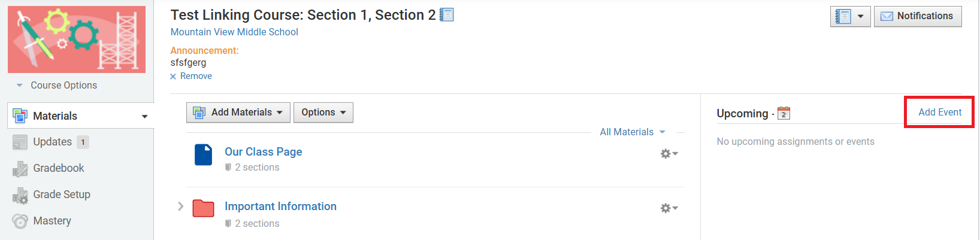This screenshot has height=240, width=980.
Task: Click the notebook icon beside course title
Action: pos(447,15)
